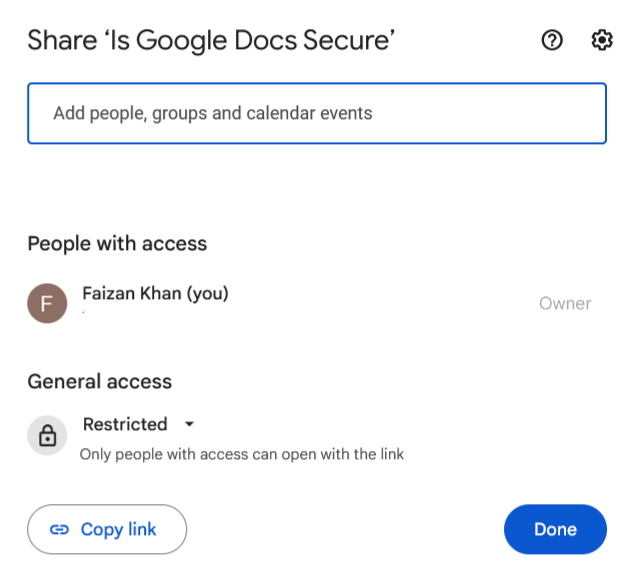Image resolution: width=632 pixels, height=573 pixels.
Task: Click the Owner role label
Action: [565, 303]
